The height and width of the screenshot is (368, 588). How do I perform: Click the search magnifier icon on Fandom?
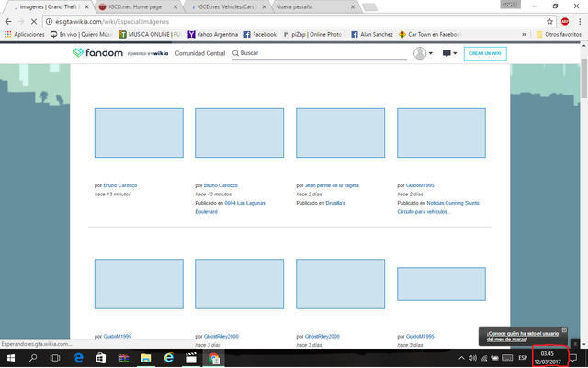tap(235, 53)
